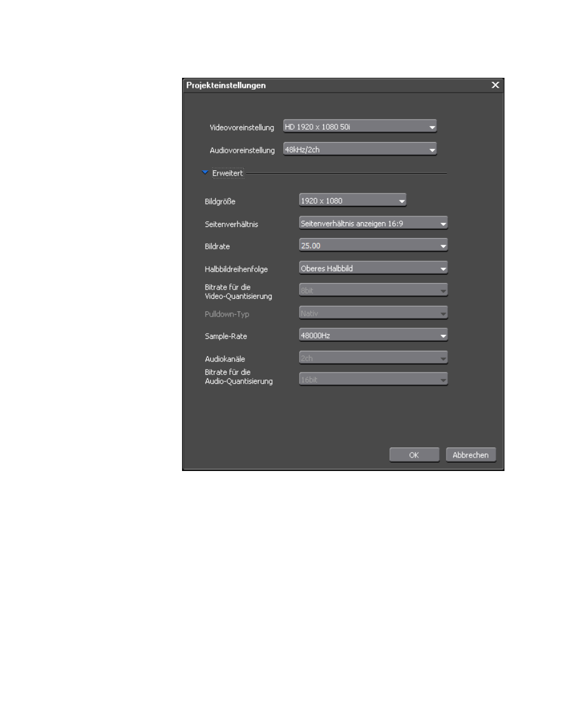Click the Audiokanäle label

(225, 359)
